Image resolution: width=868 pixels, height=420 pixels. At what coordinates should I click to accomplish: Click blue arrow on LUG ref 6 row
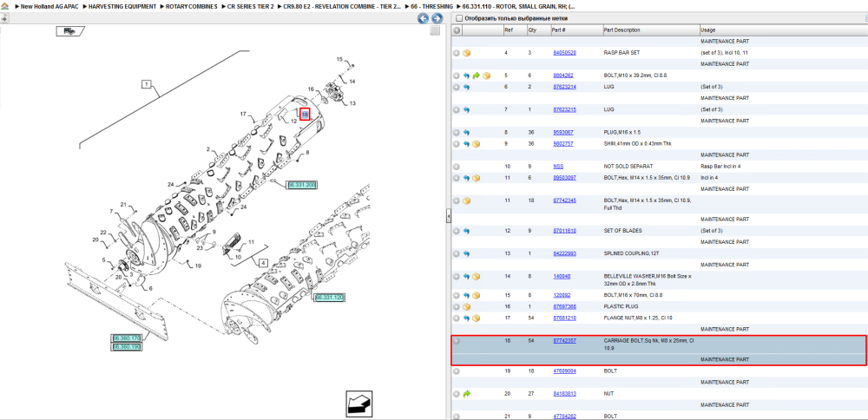466,88
